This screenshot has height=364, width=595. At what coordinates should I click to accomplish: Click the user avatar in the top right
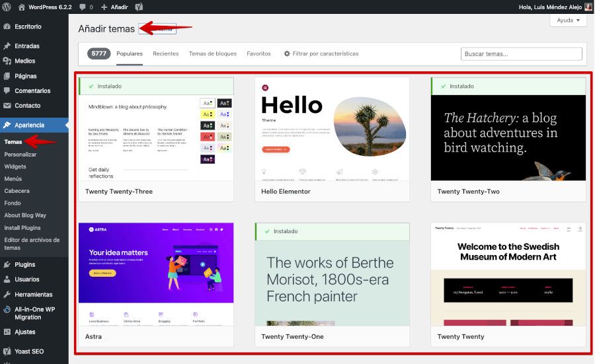click(588, 7)
